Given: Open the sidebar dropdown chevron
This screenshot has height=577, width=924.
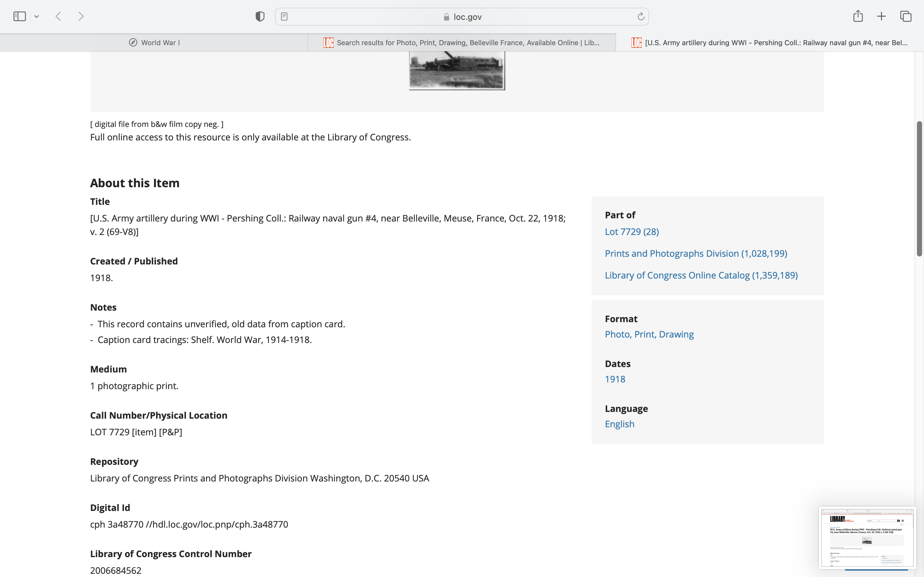Looking at the screenshot, I should pyautogui.click(x=37, y=16).
